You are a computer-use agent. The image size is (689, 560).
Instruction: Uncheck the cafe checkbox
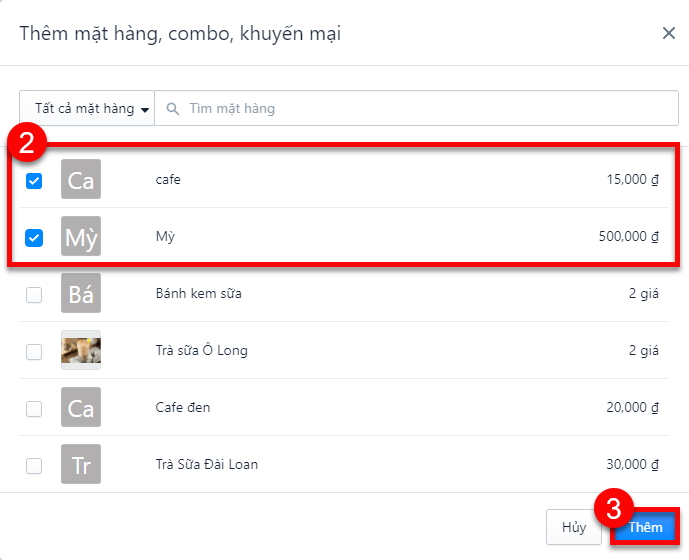tap(34, 181)
